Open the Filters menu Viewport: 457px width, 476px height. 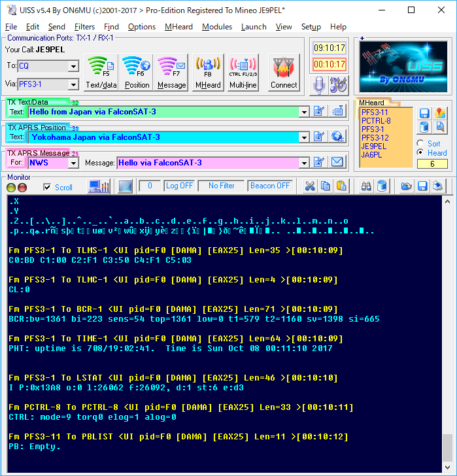84,27
